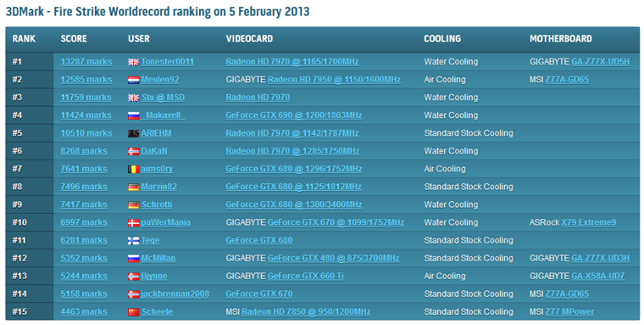644x325 pixels.
Task: Click the avatar icon beside ARIEHM
Action: [134, 134]
